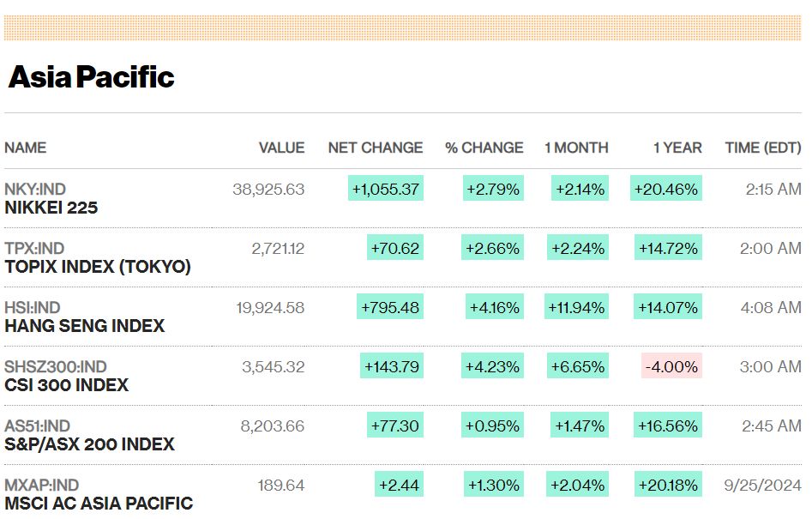Click the +1,055.37 Nikkei net change cell
812x519 pixels.
click(x=386, y=188)
